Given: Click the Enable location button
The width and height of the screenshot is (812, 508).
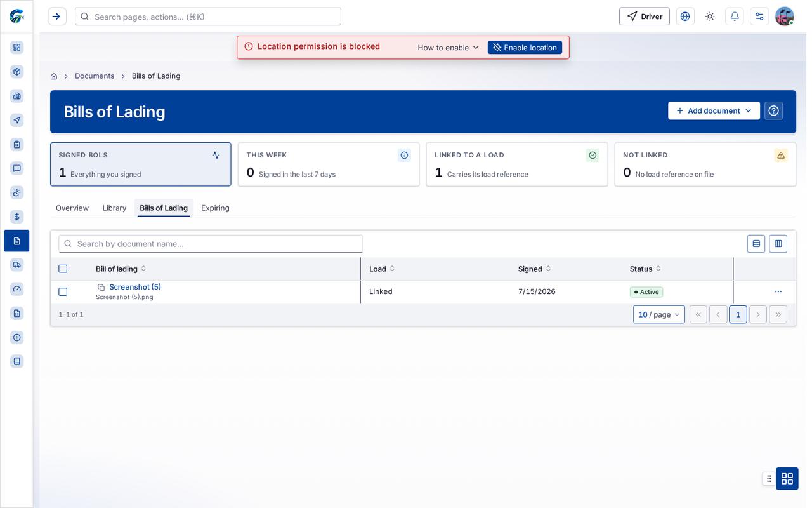Looking at the screenshot, I should click(525, 48).
